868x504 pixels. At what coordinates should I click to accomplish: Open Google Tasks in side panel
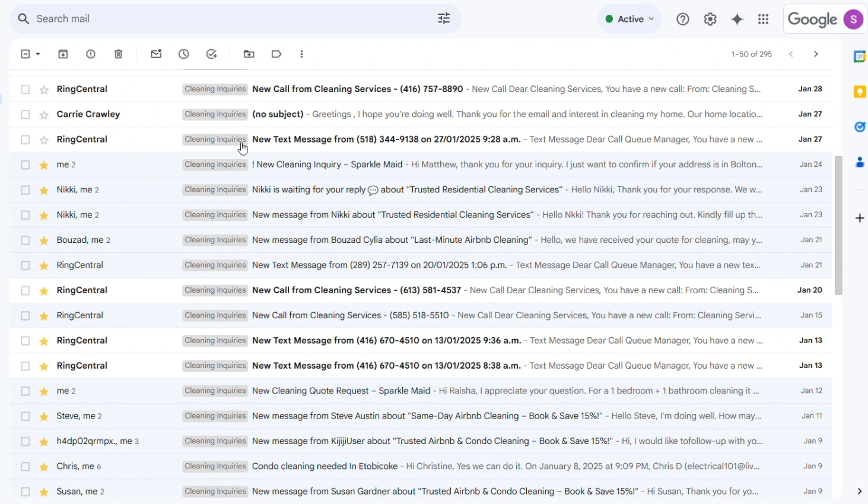[x=860, y=127]
